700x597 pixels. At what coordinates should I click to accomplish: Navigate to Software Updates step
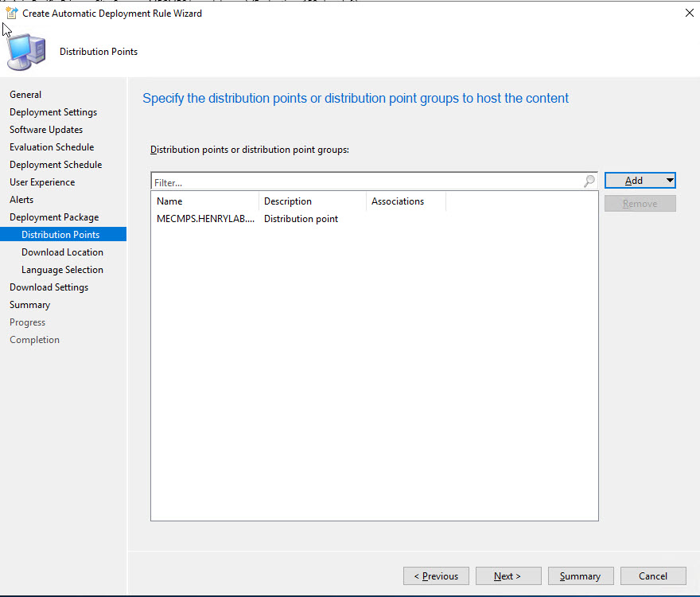(x=46, y=130)
